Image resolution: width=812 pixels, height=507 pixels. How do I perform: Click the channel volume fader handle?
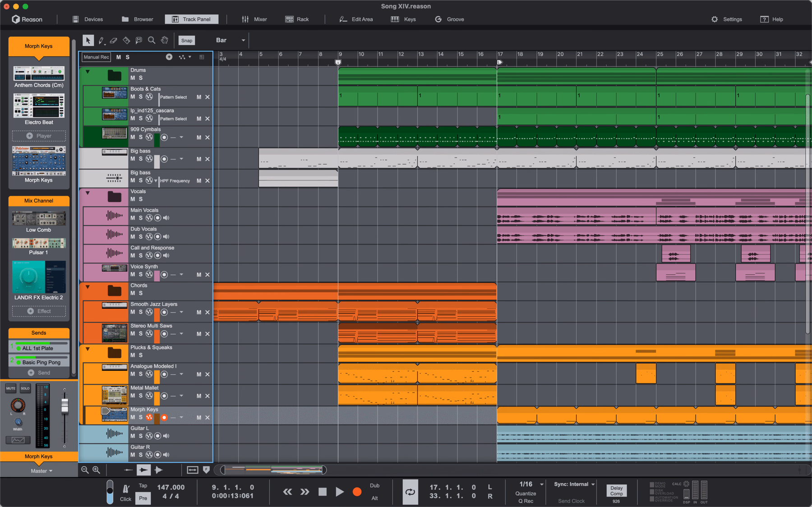coord(65,406)
